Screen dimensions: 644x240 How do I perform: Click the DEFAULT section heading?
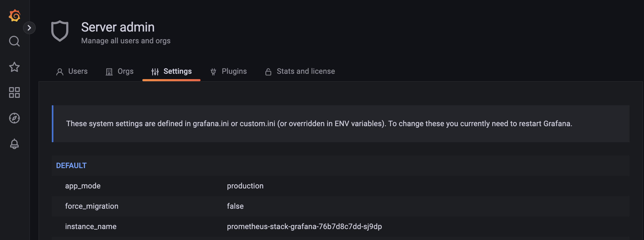[x=71, y=166]
